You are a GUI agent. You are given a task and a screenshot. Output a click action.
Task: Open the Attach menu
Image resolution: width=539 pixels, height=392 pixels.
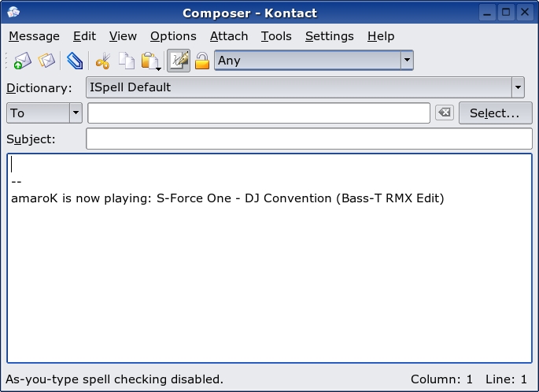[x=229, y=36]
